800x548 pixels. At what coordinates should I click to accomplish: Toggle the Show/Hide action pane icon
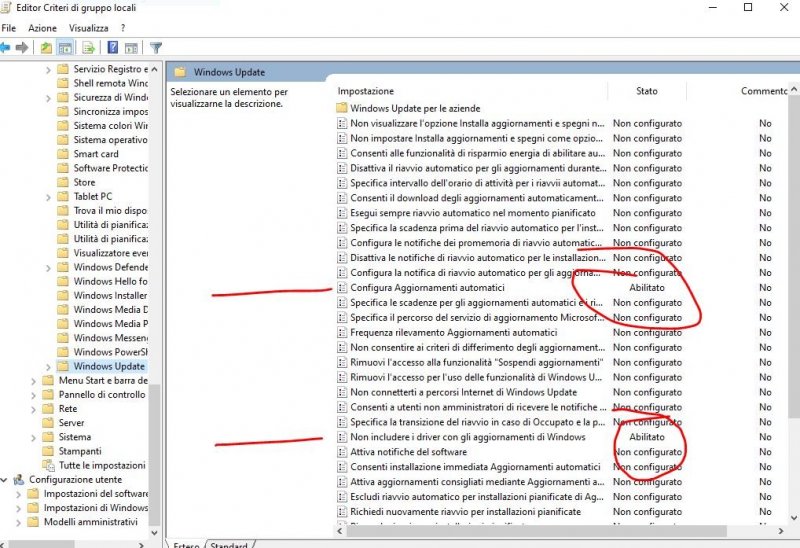click(131, 48)
